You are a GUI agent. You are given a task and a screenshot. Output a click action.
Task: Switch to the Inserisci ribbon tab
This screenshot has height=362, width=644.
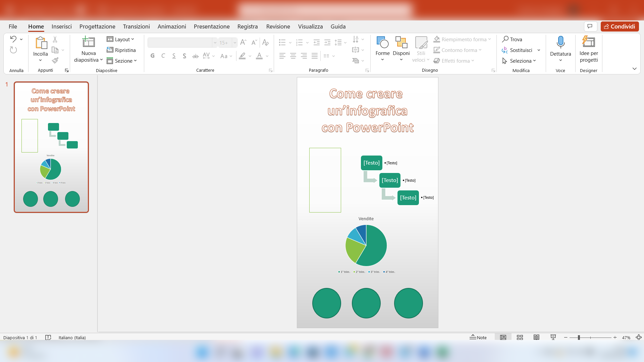[x=62, y=26]
